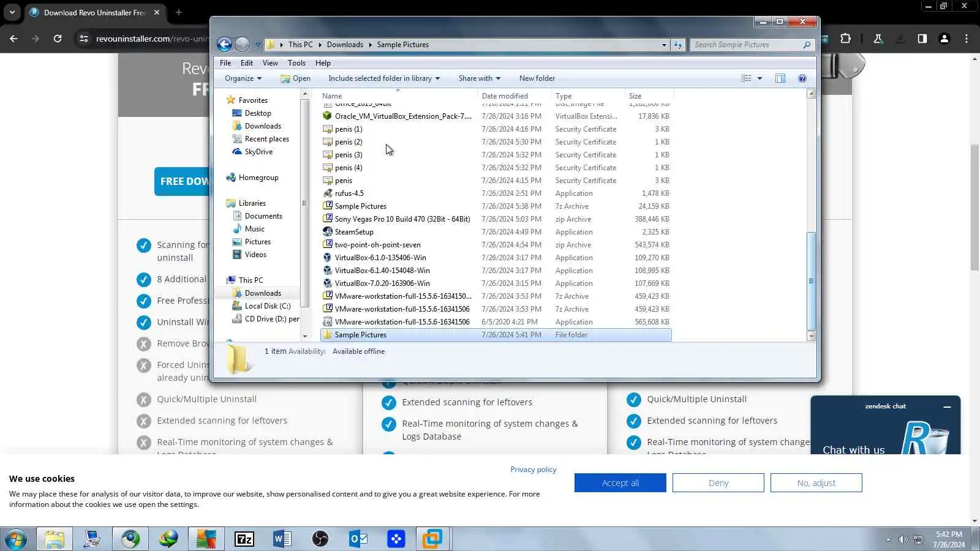Screen dimensions: 980x551
Task: Switch to the Download Revo Uninstaller browser tab
Action: click(95, 12)
